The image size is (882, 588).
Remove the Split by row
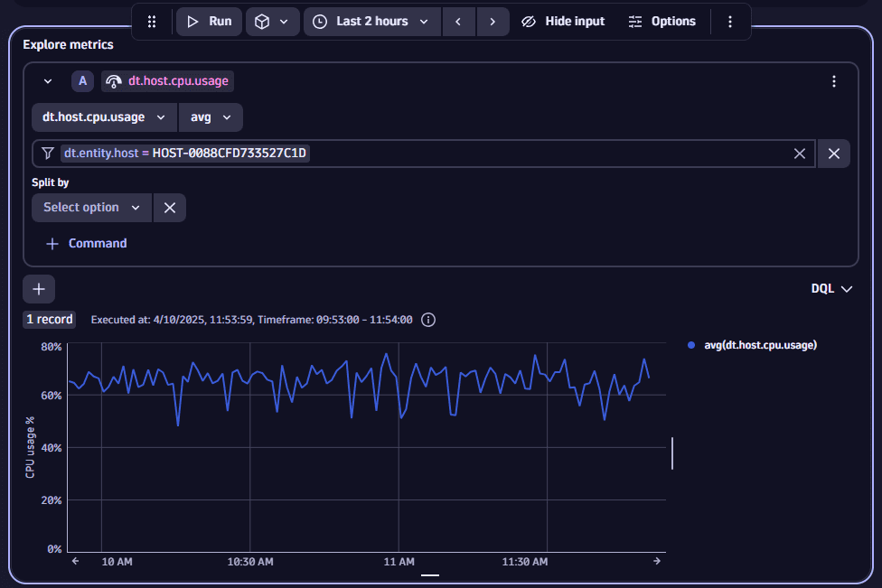point(170,208)
